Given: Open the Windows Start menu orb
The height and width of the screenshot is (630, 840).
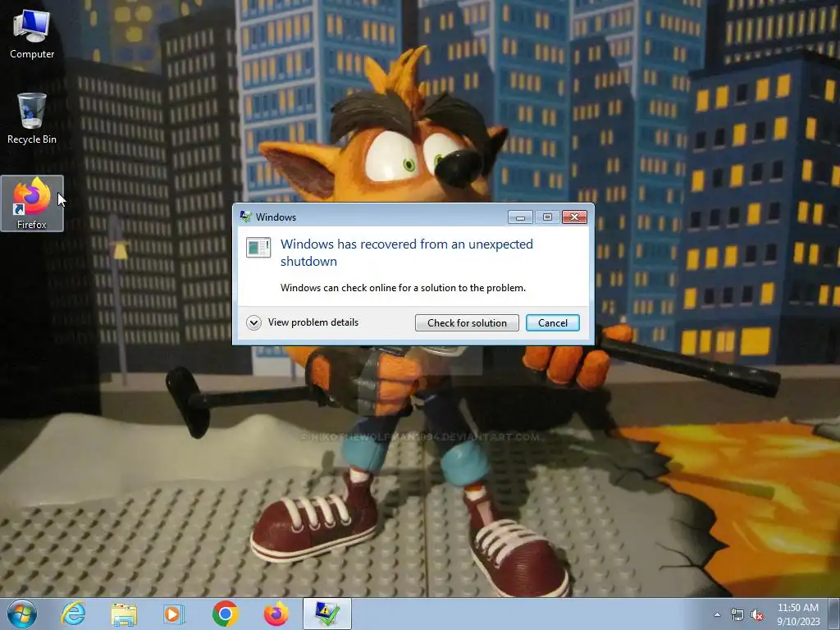Looking at the screenshot, I should [x=22, y=614].
